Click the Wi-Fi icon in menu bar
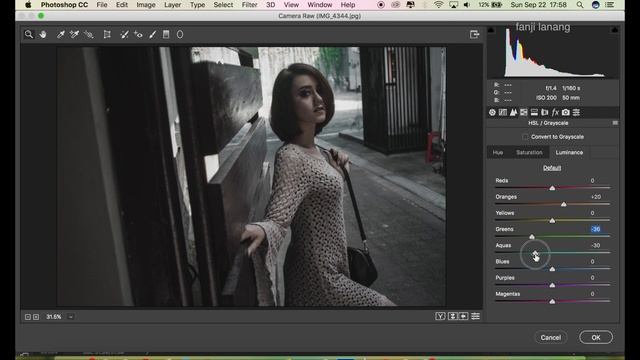This screenshot has height=360, width=640. click(438, 5)
